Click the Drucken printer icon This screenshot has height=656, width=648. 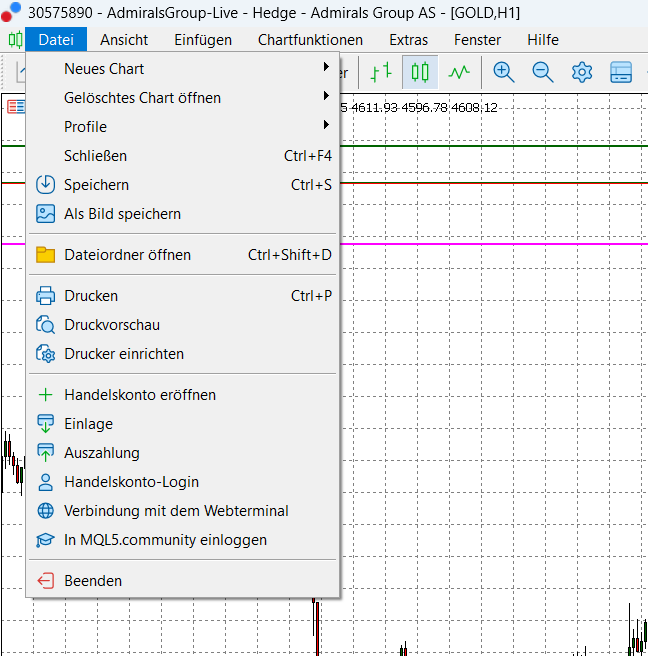click(45, 296)
